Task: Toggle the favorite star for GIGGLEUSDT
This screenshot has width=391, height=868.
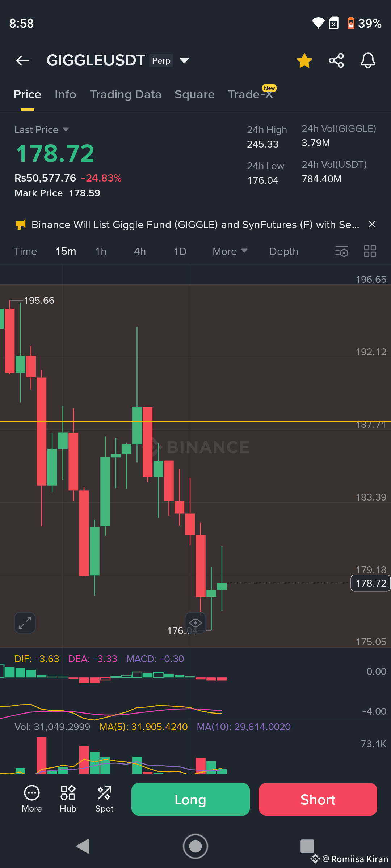Action: tap(304, 60)
